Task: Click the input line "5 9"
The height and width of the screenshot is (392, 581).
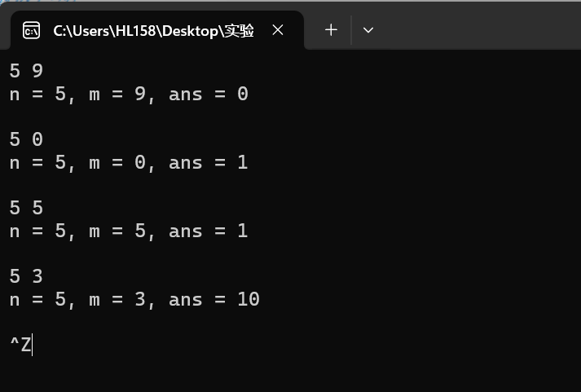Action: tap(26, 71)
